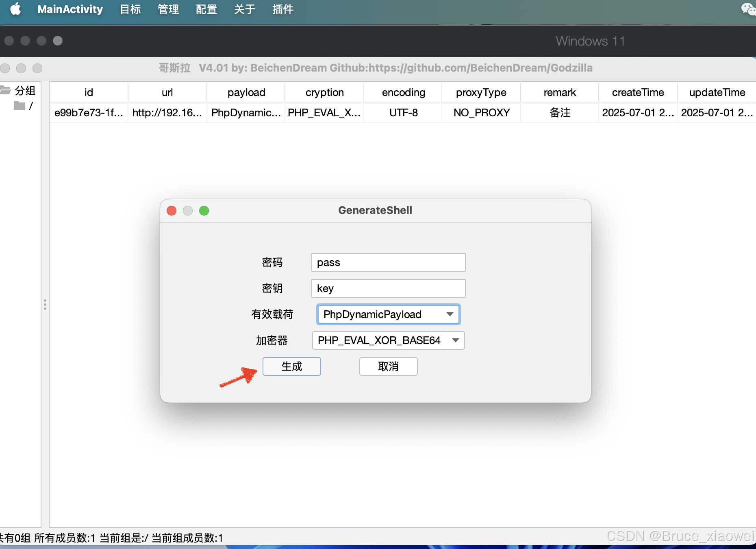Click the WeChat icon in menu bar

coord(748,9)
